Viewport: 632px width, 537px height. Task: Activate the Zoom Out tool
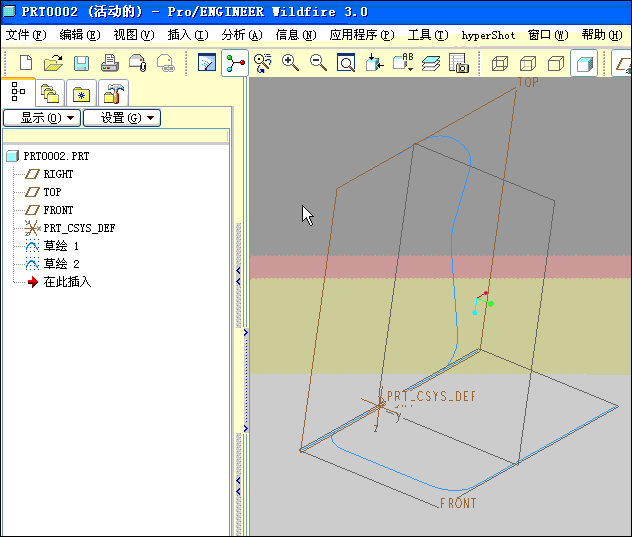(318, 63)
